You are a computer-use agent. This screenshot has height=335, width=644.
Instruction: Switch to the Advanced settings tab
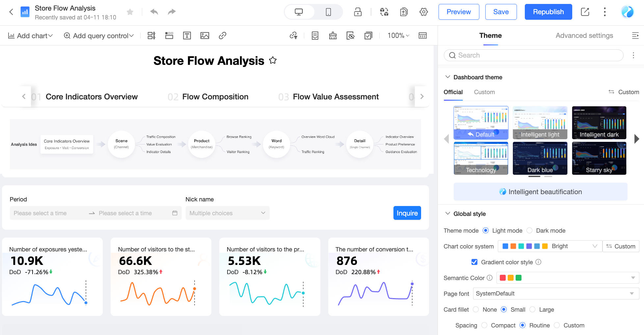pos(584,36)
